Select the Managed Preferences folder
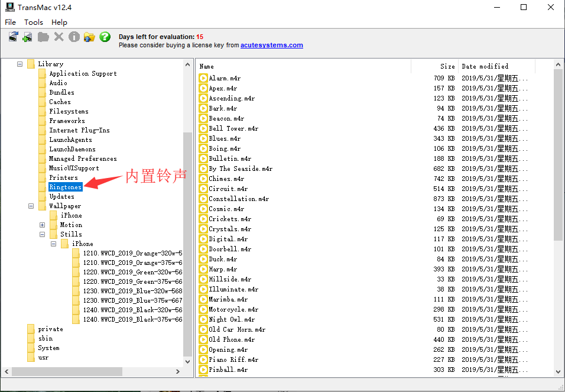This screenshot has width=565, height=392. point(83,158)
